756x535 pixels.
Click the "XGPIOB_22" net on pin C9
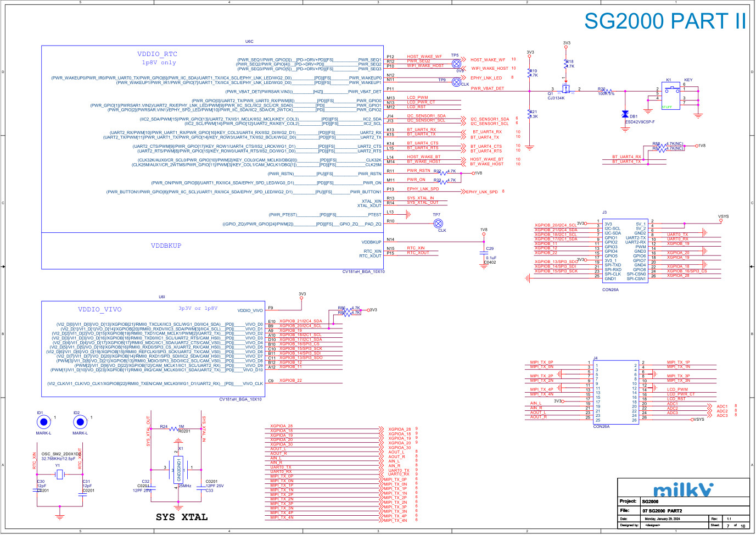pos(290,381)
